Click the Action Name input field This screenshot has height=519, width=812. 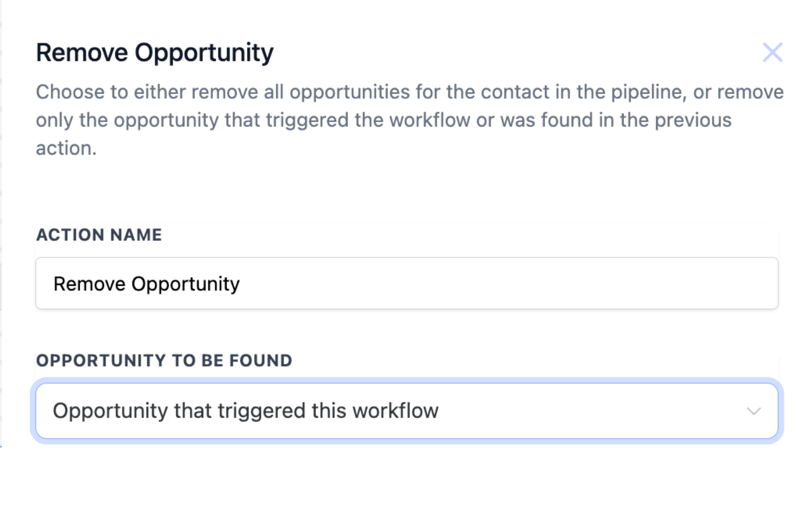coord(406,283)
